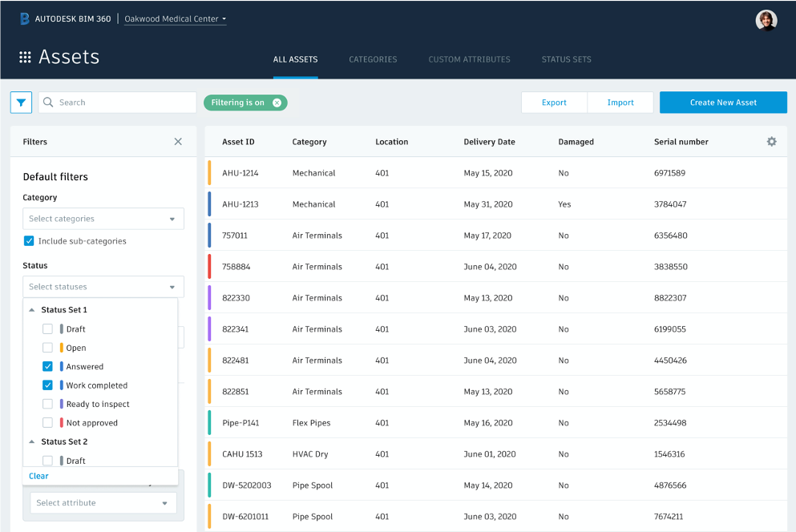Image resolution: width=796 pixels, height=532 pixels.
Task: Open the user profile avatar
Action: [766, 19]
